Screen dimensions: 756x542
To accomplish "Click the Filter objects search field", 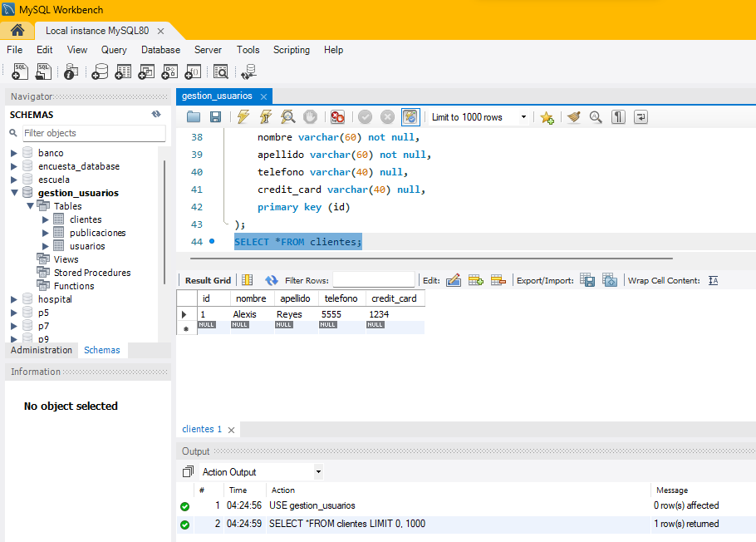I will pyautogui.click(x=91, y=133).
